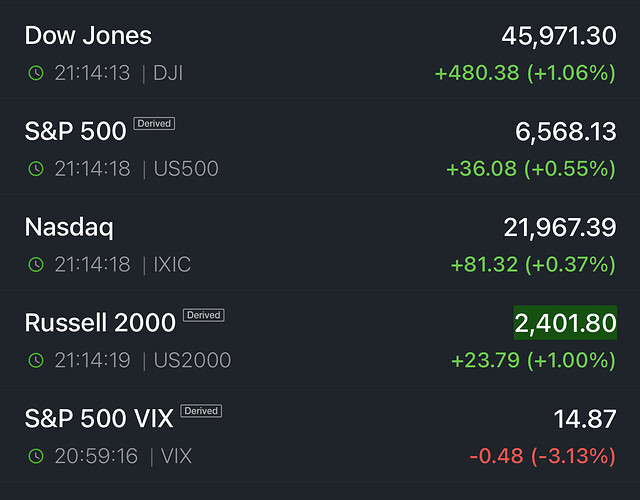Screen dimensions: 640x500
Task: Select the Russell 2000 index name
Action: pos(100,323)
